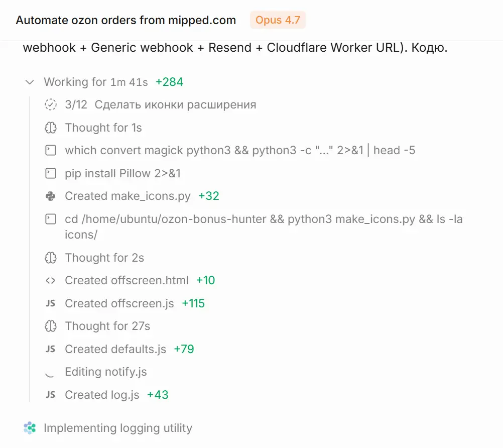The height and width of the screenshot is (448, 503).
Task: Collapse the Working for 1m 41s section
Action: [30, 82]
